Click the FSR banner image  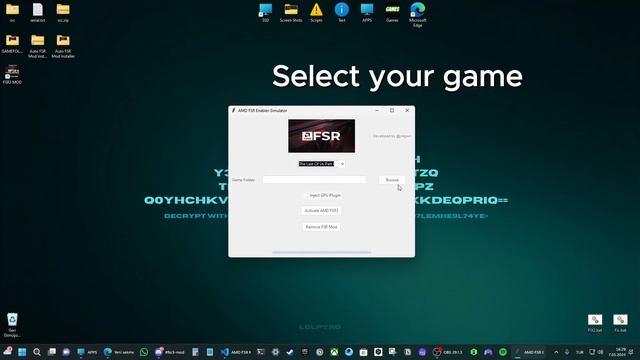pos(321,136)
